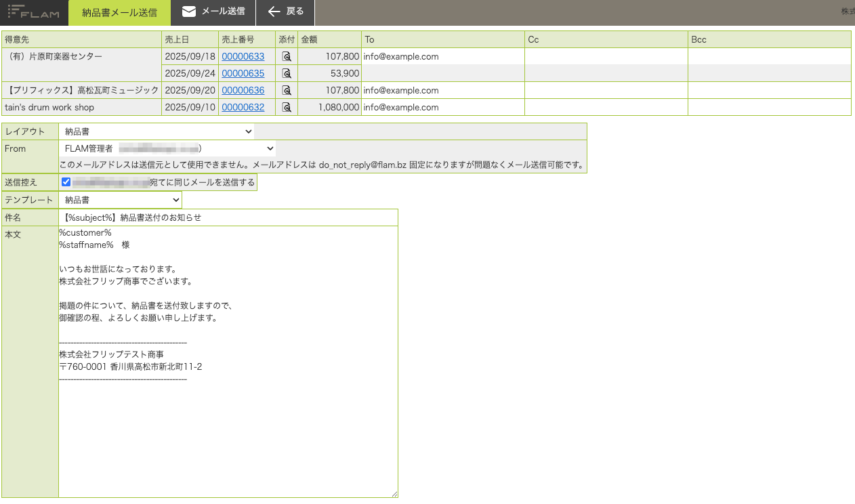Screen dimensions: 855x504
Task: Select the 納品書メール送信 tab
Action: (x=120, y=12)
